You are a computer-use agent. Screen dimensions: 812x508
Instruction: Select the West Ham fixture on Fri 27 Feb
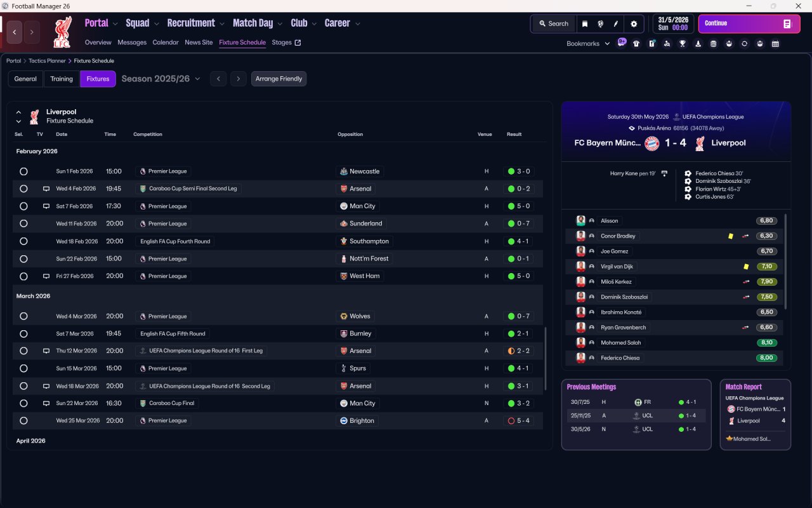point(23,276)
